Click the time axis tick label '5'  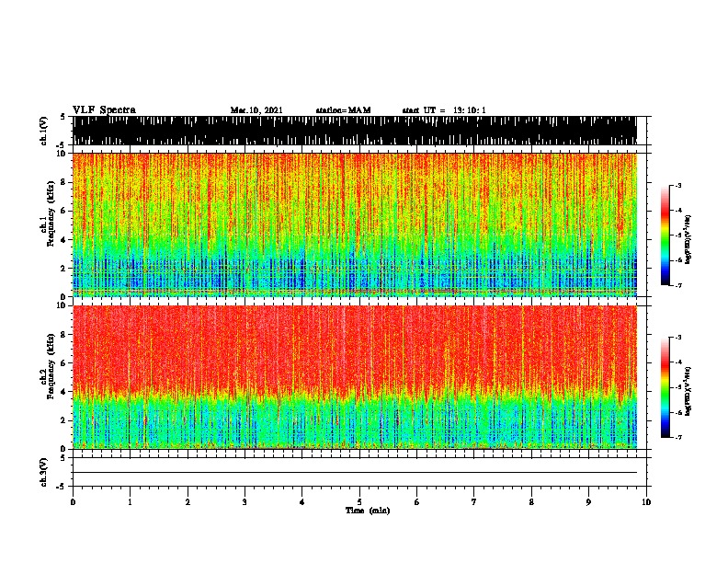click(359, 501)
